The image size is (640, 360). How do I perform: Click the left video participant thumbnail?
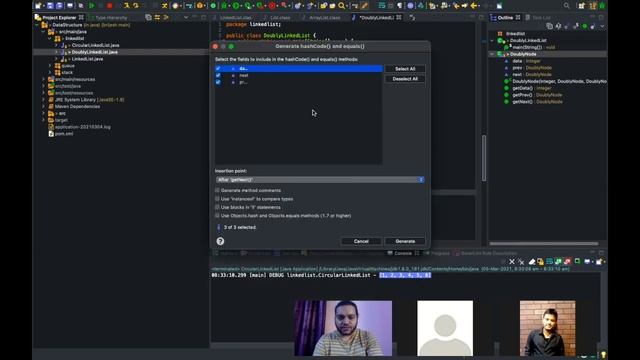343,328
